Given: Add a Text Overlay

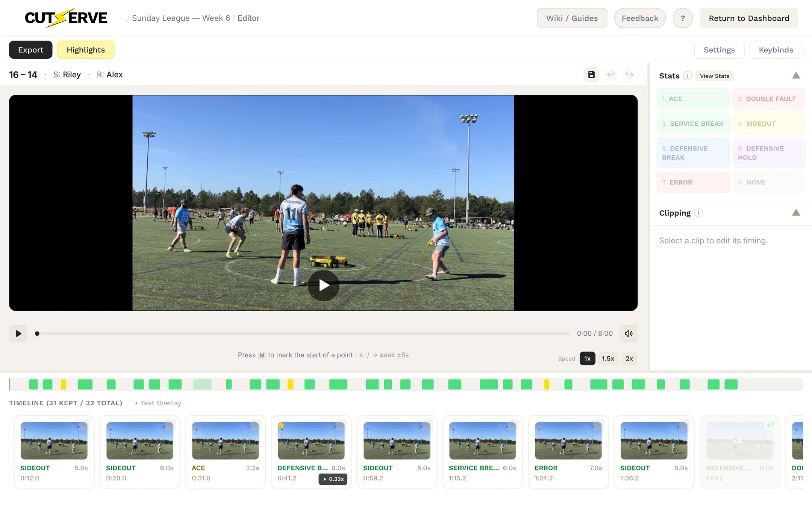Looking at the screenshot, I should point(158,403).
